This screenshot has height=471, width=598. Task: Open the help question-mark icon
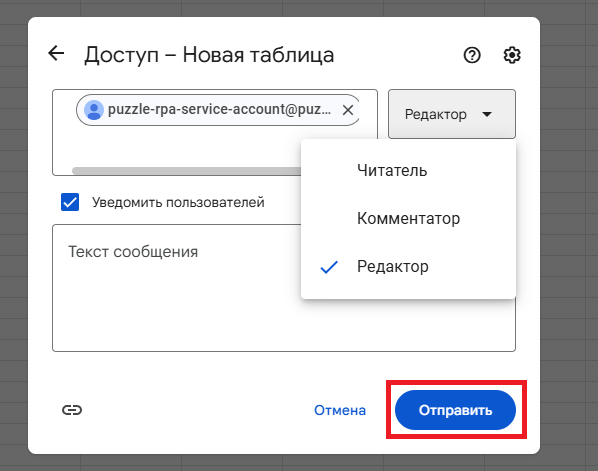pos(472,55)
